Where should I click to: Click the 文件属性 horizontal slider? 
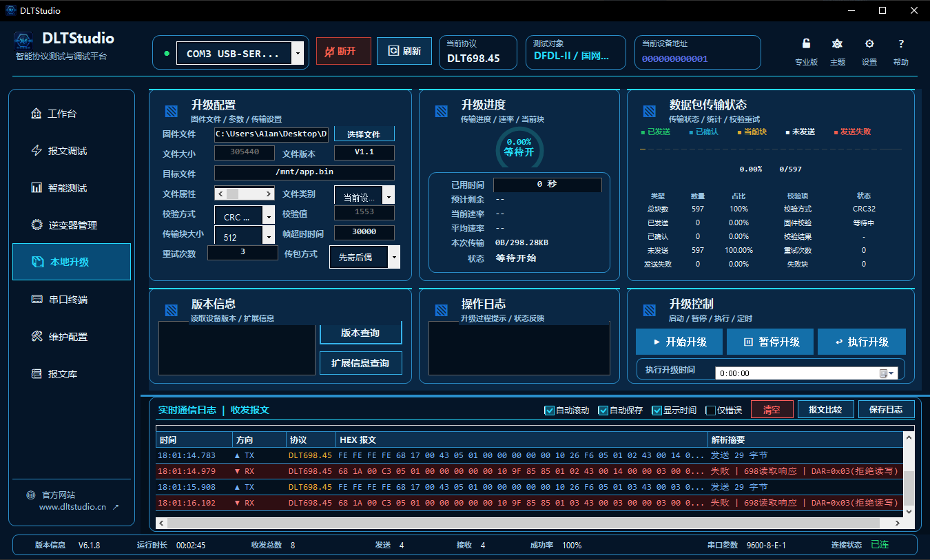(243, 194)
